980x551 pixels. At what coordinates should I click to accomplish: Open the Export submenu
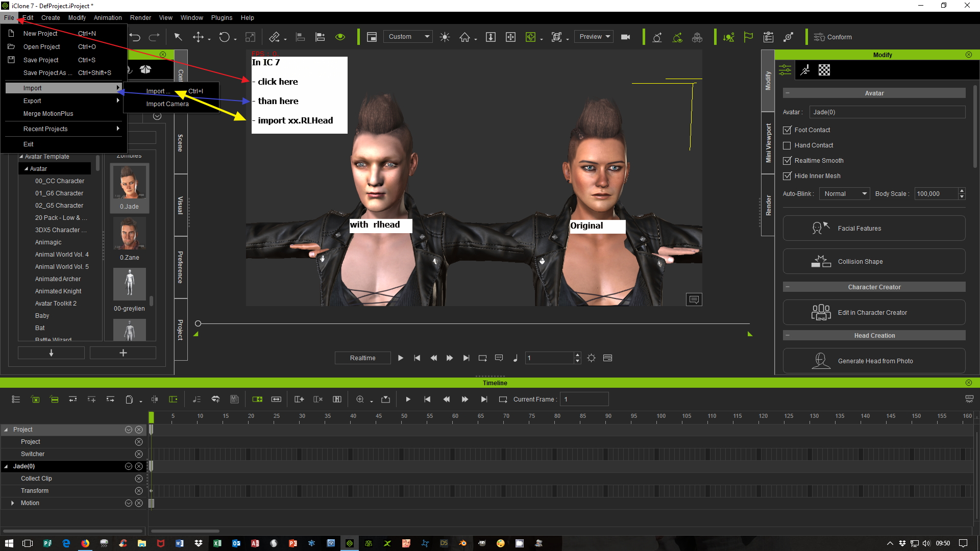[x=64, y=101]
